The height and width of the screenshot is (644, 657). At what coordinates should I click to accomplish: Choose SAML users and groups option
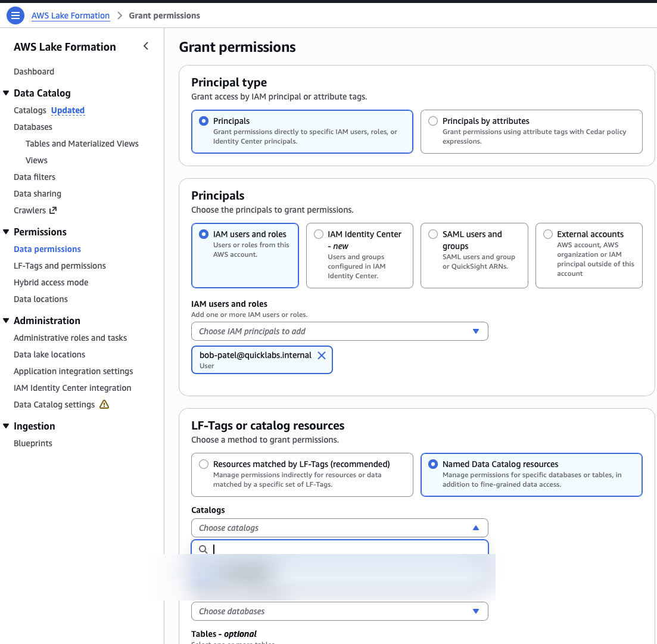tap(474, 256)
